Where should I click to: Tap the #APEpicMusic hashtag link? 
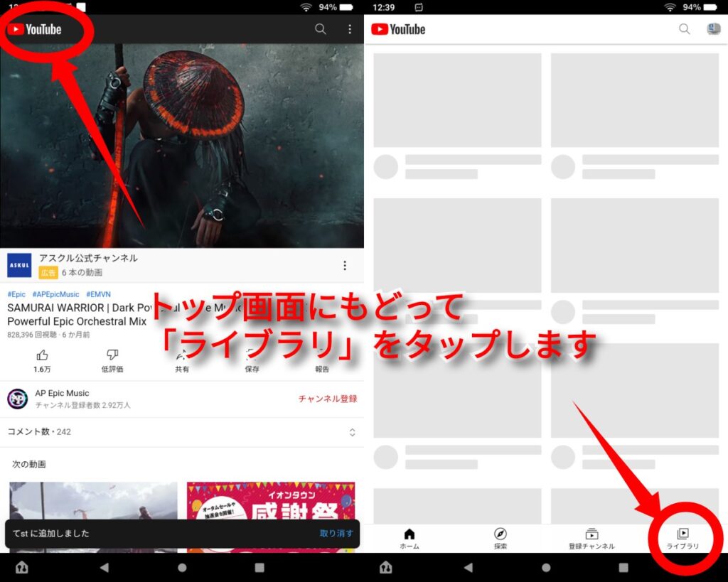(x=55, y=294)
